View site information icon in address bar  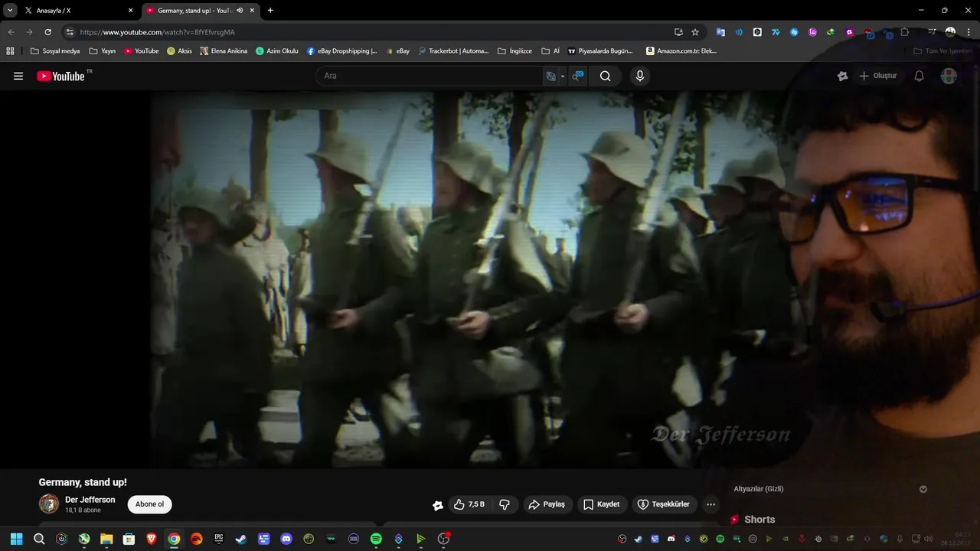(70, 32)
